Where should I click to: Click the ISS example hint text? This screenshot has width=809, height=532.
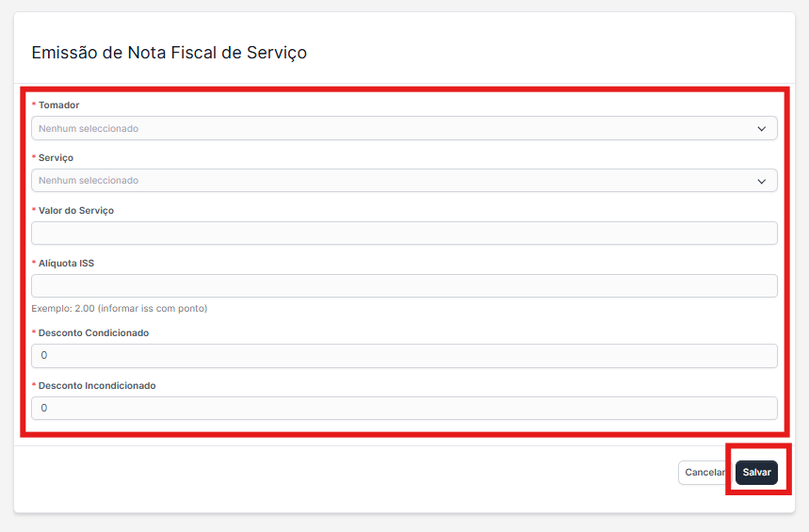click(120, 309)
